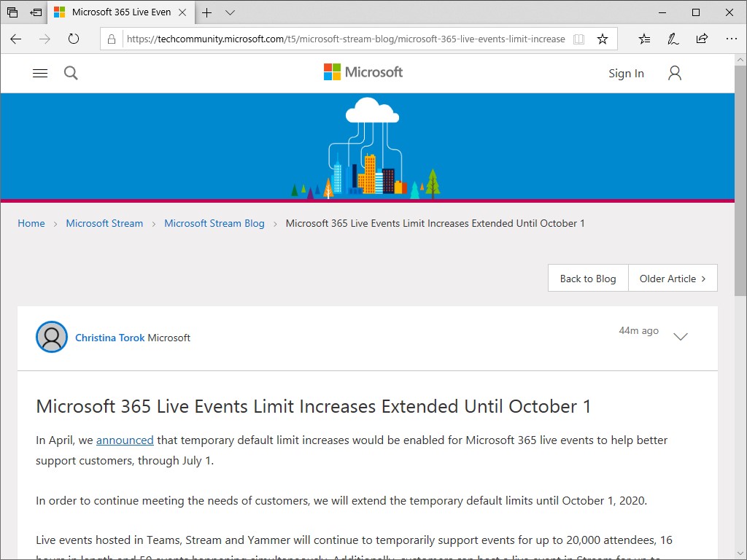Open the site search
This screenshot has height=560, width=747.
tap(70, 73)
